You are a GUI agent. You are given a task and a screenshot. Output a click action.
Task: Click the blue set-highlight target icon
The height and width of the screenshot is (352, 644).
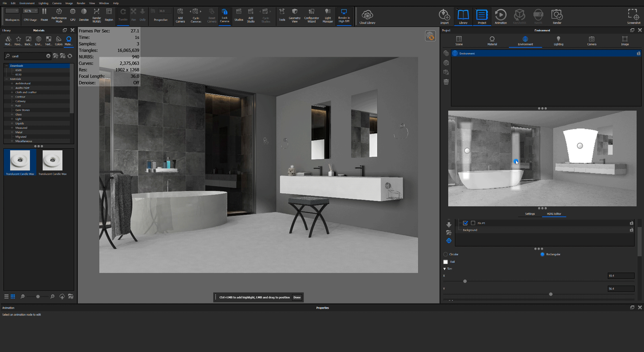click(x=449, y=241)
